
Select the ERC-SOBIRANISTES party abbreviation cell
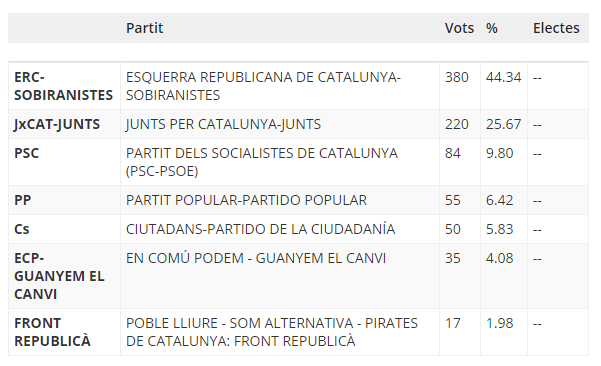(64, 86)
